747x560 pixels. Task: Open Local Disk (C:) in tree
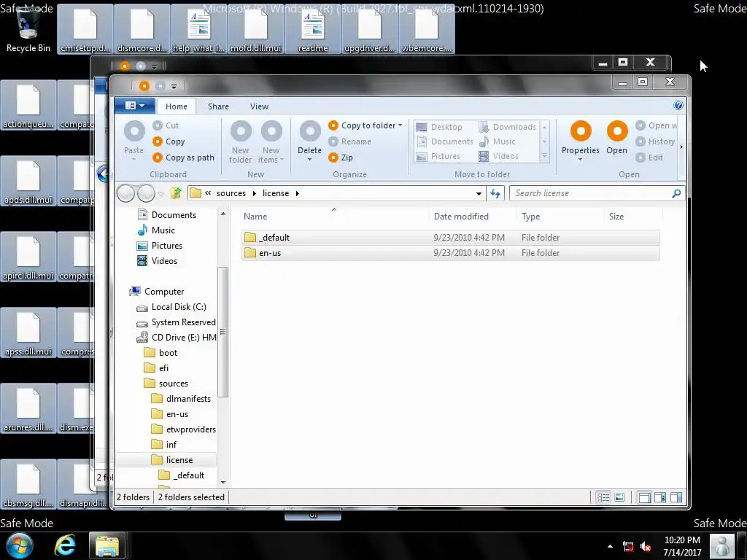171,307
